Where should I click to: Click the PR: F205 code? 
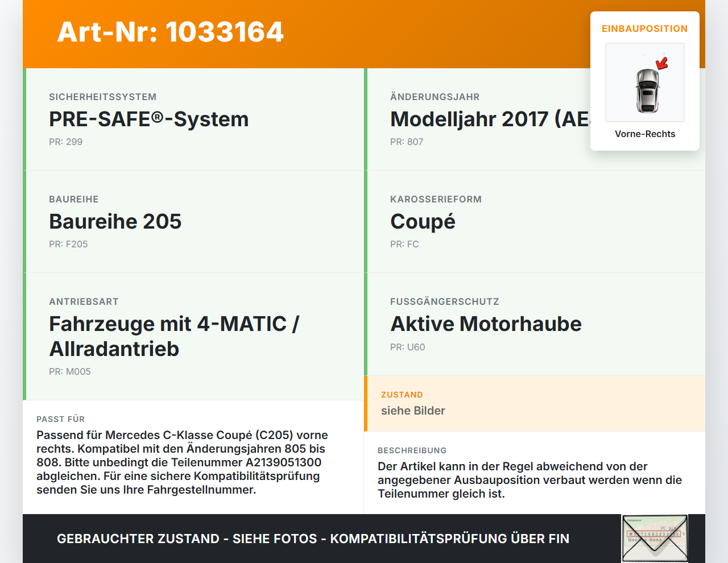pos(68,244)
